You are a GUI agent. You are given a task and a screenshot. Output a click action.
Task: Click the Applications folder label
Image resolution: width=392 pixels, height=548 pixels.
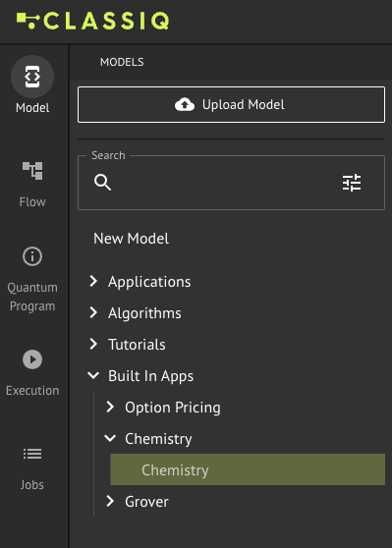149,282
